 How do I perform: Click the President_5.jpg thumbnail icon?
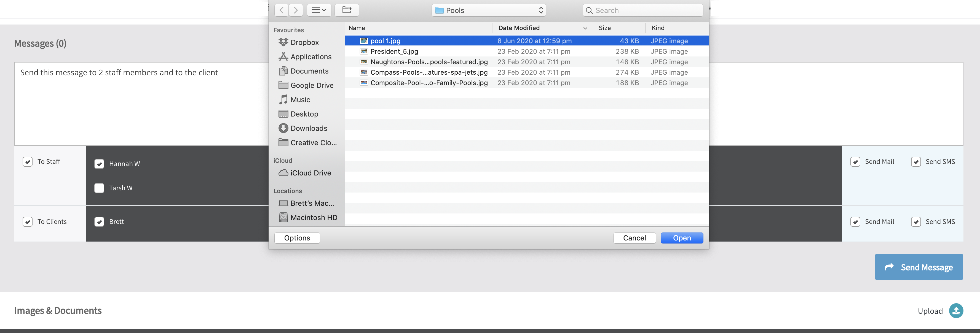364,51
